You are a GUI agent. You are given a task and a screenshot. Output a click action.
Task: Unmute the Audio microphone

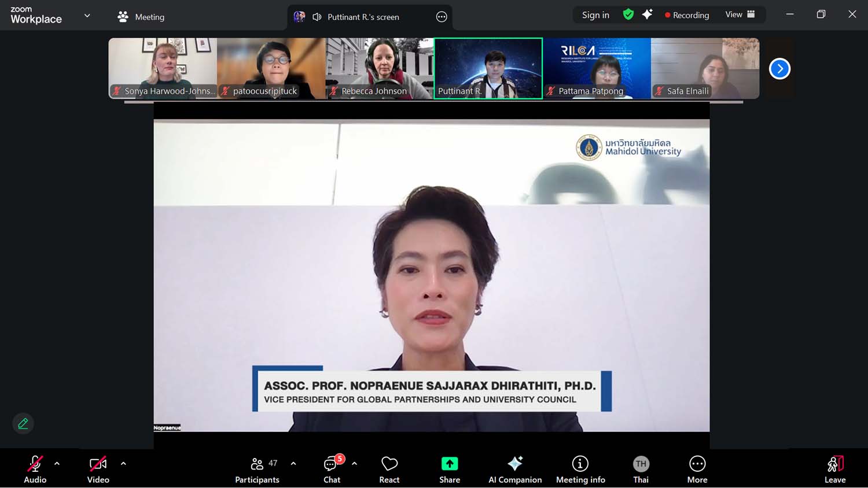[35, 469]
